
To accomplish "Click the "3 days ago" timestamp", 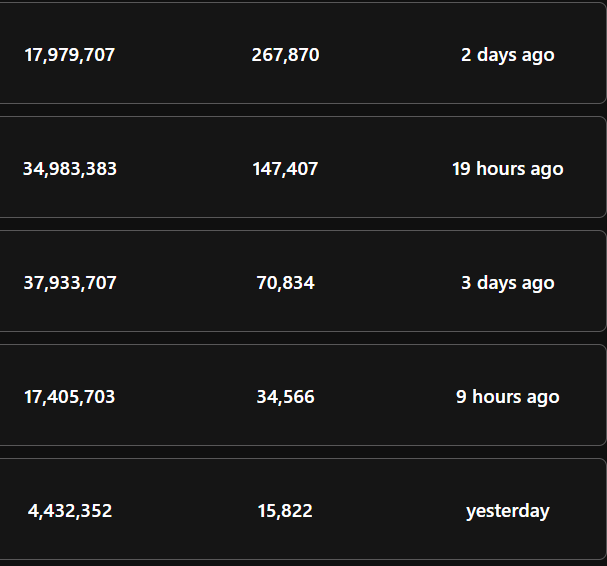I will point(508,283).
